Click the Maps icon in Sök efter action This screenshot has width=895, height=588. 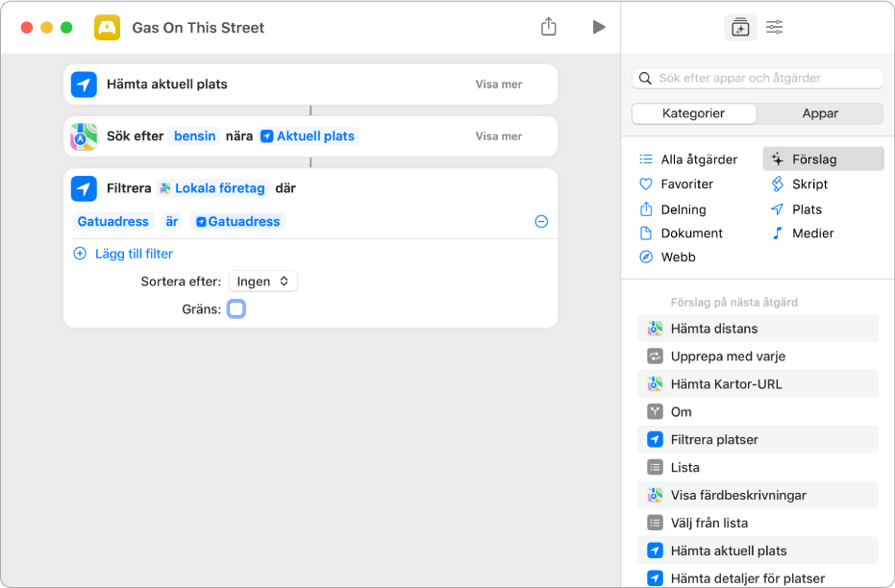tap(84, 136)
